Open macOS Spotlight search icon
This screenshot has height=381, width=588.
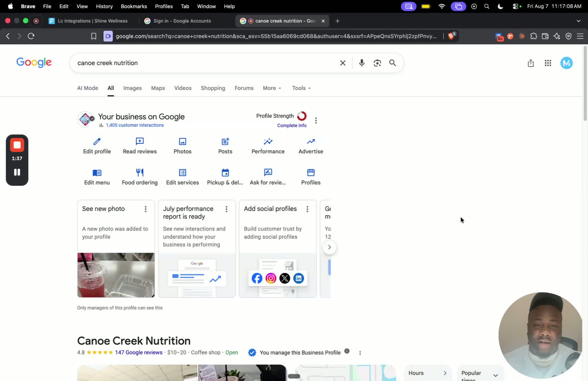click(487, 6)
